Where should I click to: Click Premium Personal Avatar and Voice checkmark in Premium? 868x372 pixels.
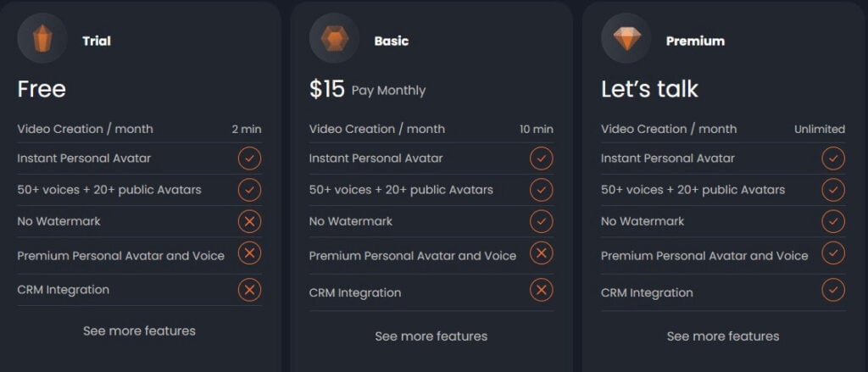[x=833, y=253]
